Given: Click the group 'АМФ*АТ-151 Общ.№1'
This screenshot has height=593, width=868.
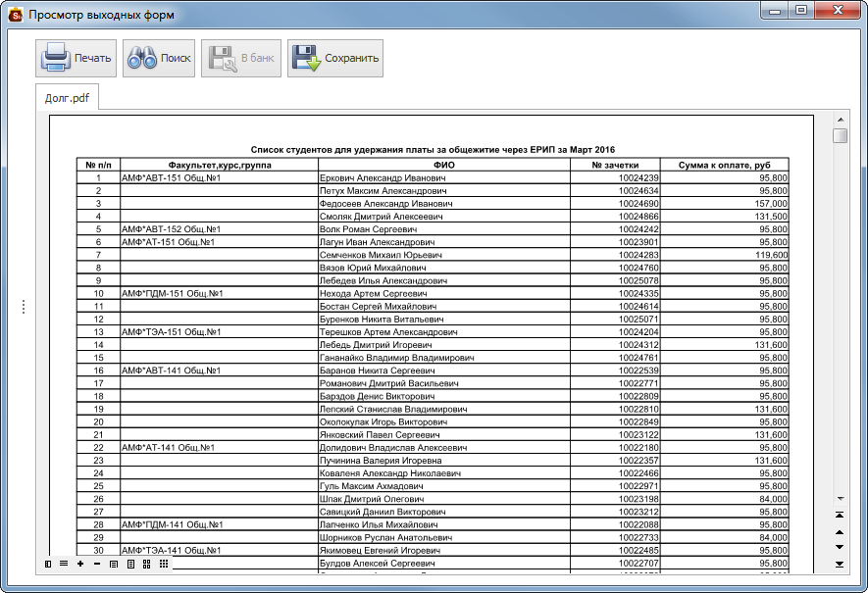Looking at the screenshot, I should (x=168, y=242).
